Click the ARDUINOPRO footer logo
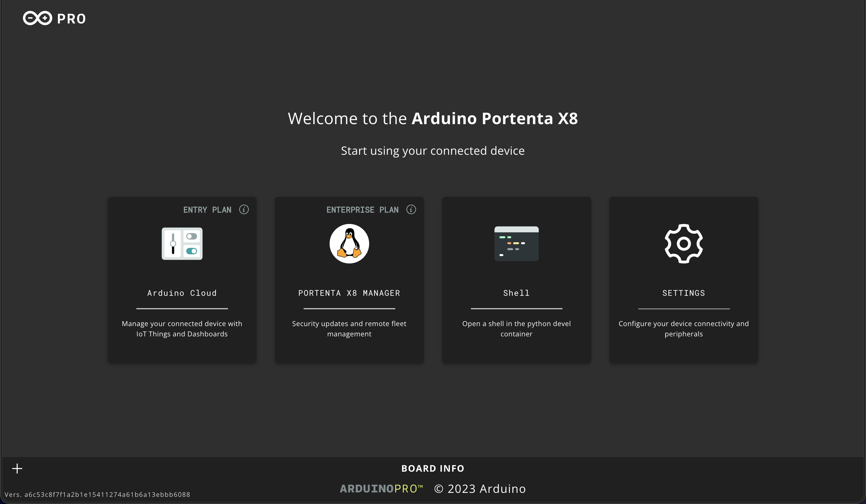 coord(381,489)
